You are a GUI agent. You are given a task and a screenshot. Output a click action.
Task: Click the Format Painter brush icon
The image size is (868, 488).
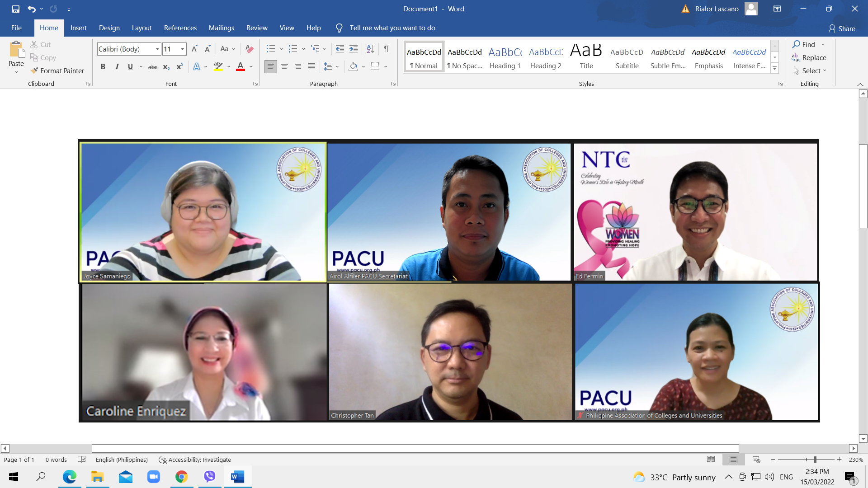point(34,70)
